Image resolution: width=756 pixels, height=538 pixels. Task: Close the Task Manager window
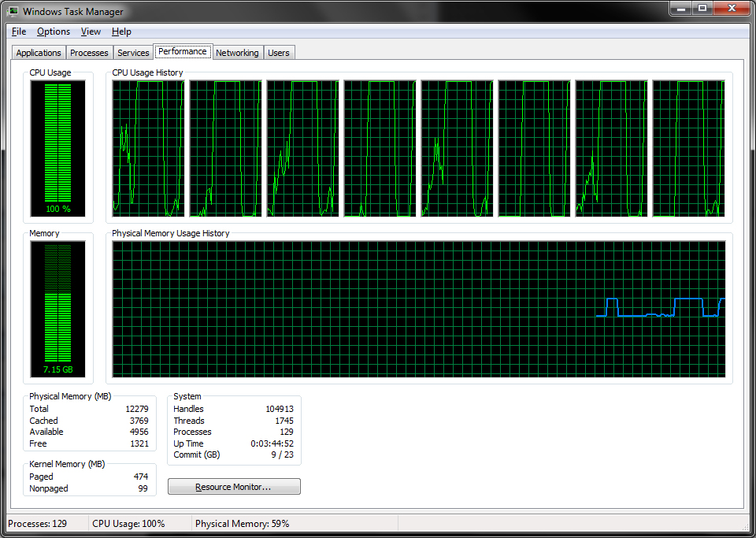(732, 8)
